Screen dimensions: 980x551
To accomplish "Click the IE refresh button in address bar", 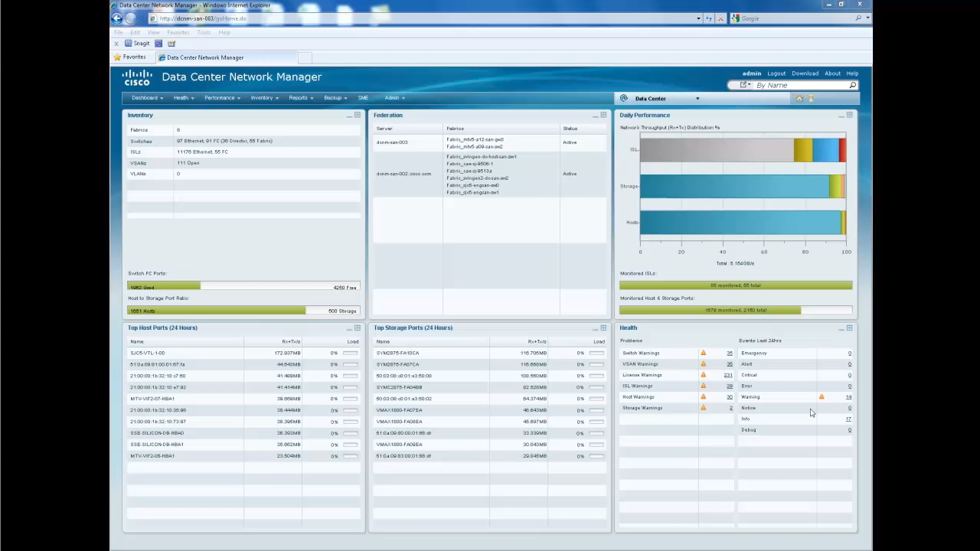I will (x=709, y=18).
